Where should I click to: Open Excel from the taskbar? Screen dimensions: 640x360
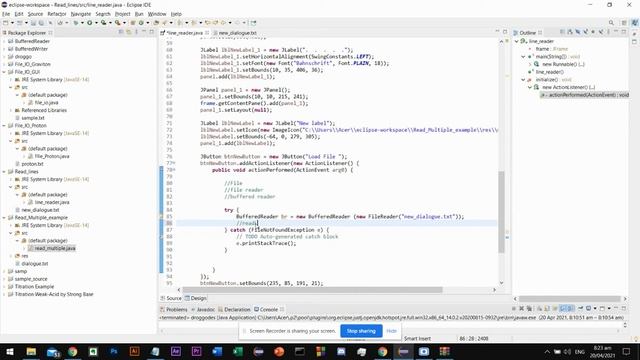click(238, 351)
